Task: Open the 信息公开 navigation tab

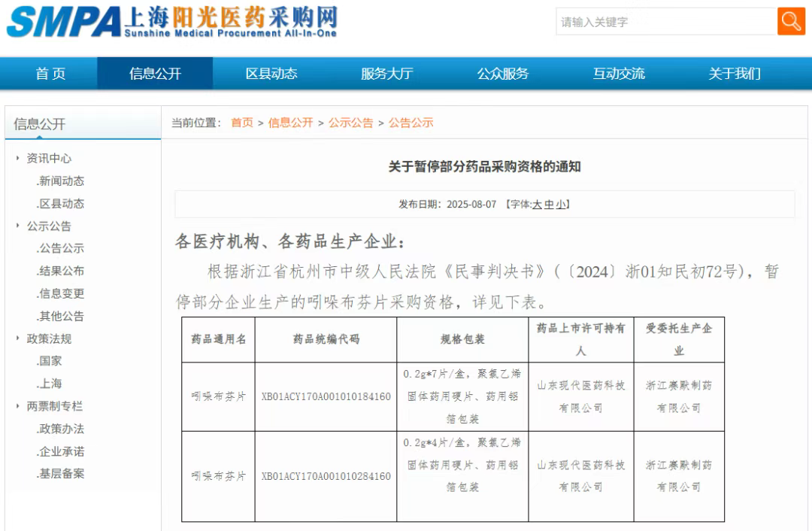Action: pos(155,74)
